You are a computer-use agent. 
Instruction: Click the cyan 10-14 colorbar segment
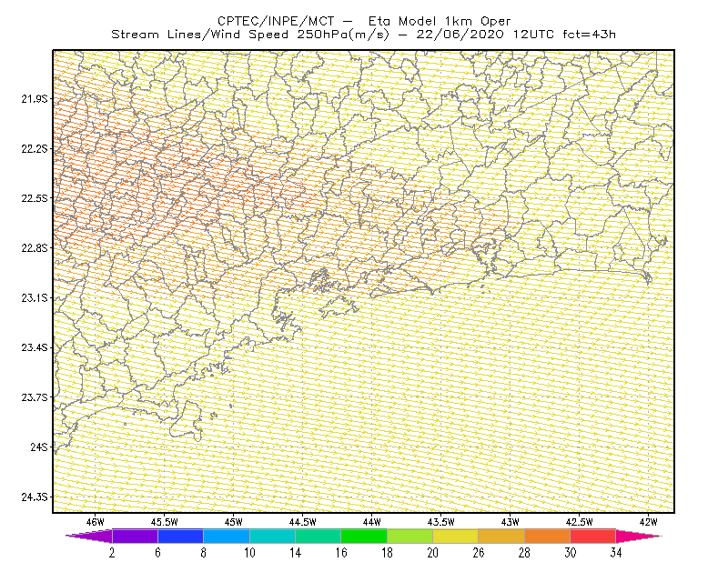point(272,536)
